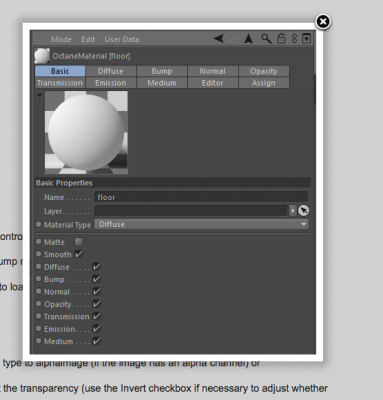This screenshot has height=400, width=383.
Task: Click the animation dot beside Opacity checkbox
Action: click(x=39, y=304)
